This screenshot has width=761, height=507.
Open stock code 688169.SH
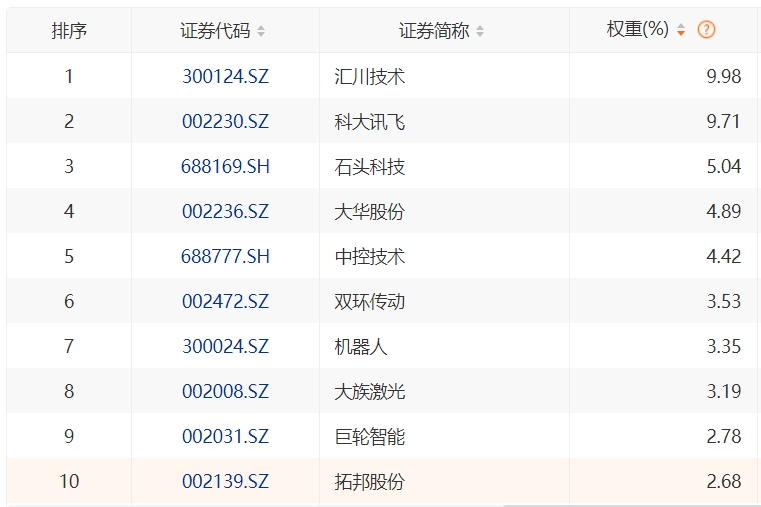click(225, 166)
